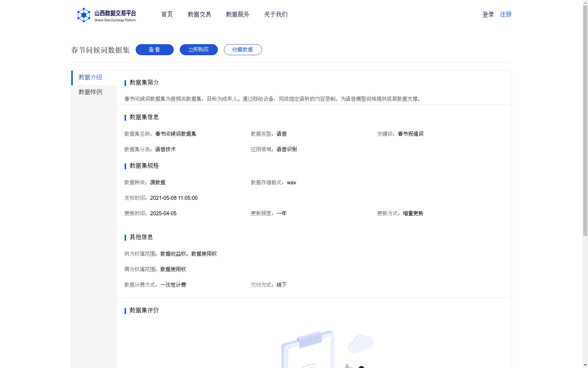The height and width of the screenshot is (368, 588).
Task: Click the 数据集评价 section heading
Action: 144,310
